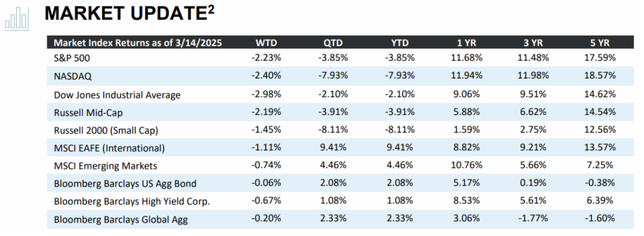Select the Bloomberg Barclays Global Agg label
Image resolution: width=644 pixels, height=236 pixels.
(121, 219)
